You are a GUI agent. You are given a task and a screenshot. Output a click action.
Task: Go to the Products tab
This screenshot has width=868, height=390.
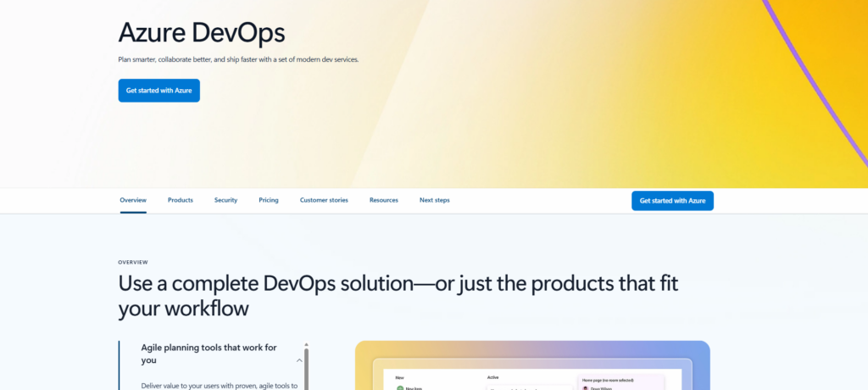tap(181, 200)
